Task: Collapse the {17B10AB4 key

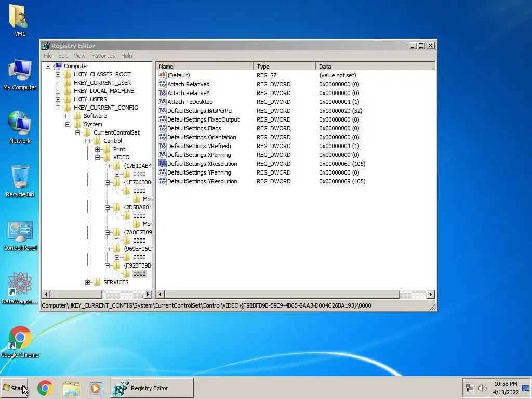Action: pos(107,166)
